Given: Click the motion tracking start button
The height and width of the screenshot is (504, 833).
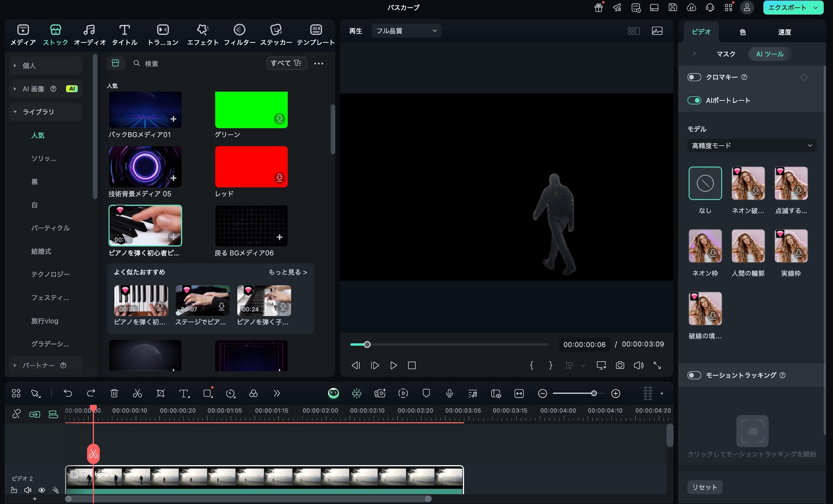Looking at the screenshot, I should (x=752, y=431).
